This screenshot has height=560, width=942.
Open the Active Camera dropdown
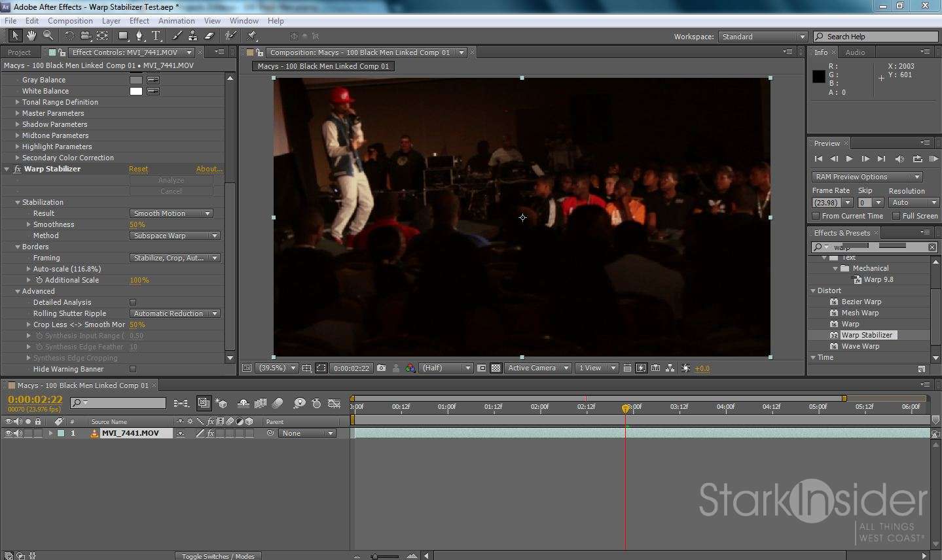pyautogui.click(x=537, y=368)
